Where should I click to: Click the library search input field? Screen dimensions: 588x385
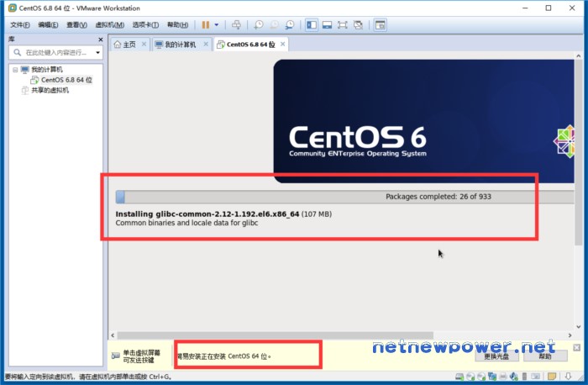[x=55, y=52]
